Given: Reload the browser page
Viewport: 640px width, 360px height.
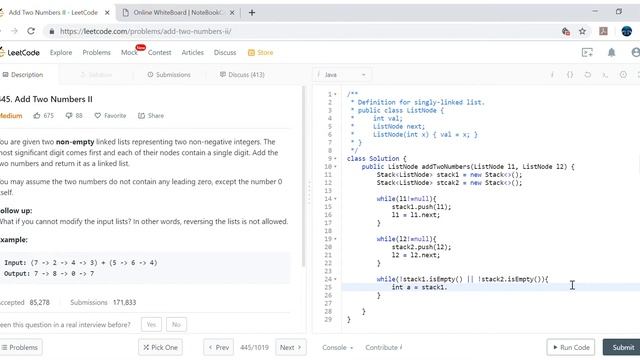Looking at the screenshot, I should click(x=31, y=31).
